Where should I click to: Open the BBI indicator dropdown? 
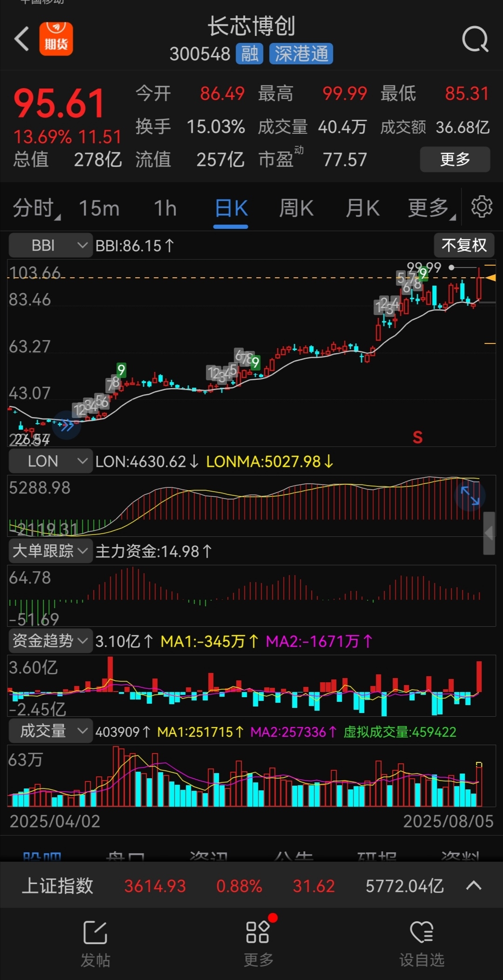50,246
